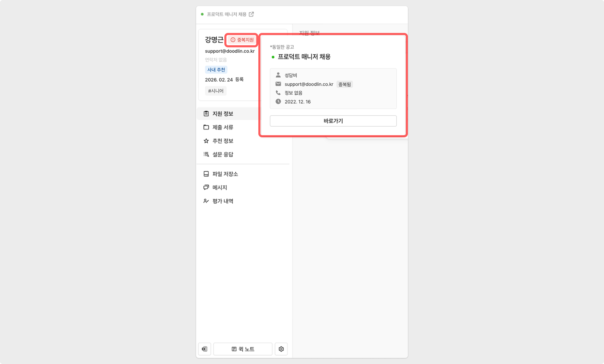Click the 추천 정보 star icon
Screen dimensions: 604x364
(206, 141)
